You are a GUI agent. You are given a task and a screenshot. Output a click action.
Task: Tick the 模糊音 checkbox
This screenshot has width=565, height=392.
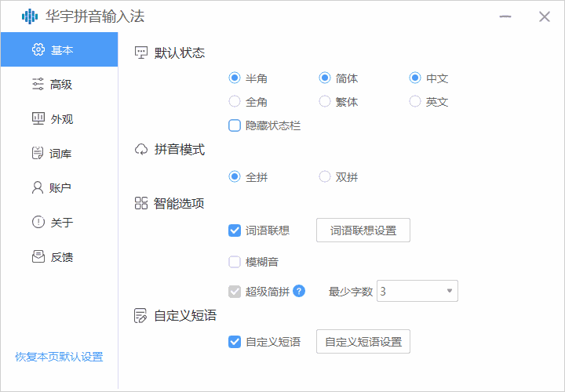pyautogui.click(x=235, y=262)
